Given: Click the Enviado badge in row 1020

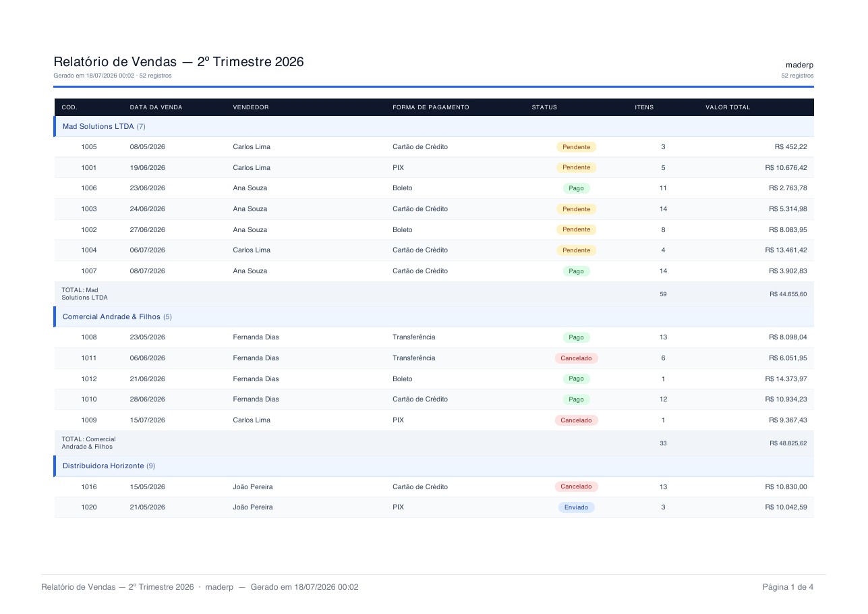Looking at the screenshot, I should [x=576, y=507].
